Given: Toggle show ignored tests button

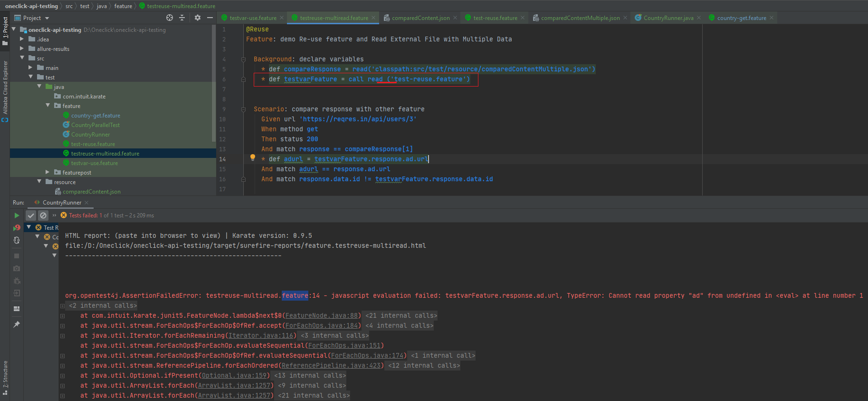Looking at the screenshot, I should click(43, 215).
